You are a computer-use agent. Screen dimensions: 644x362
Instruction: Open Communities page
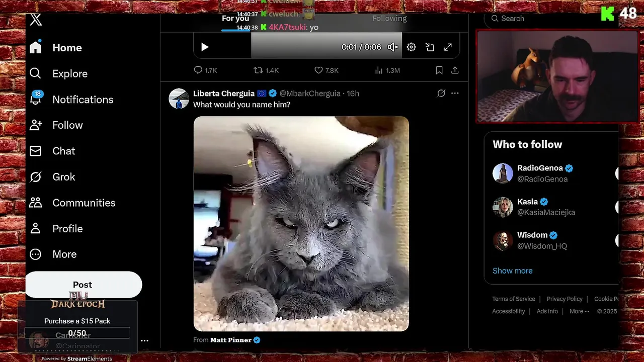72,203
